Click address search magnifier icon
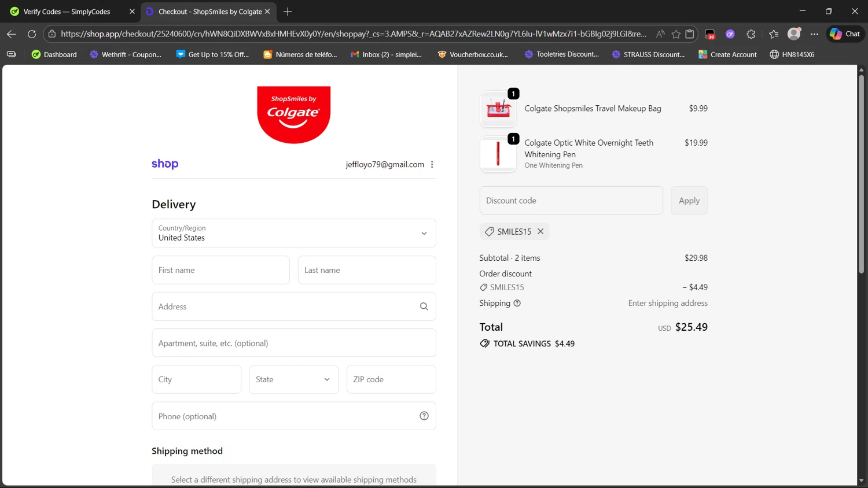The width and height of the screenshot is (868, 488). [424, 306]
